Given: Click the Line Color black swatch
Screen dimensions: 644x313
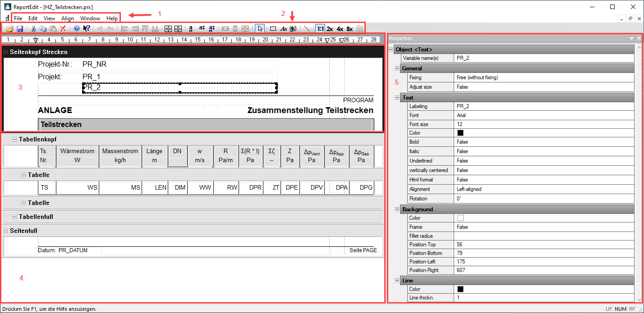Looking at the screenshot, I should click(x=460, y=289).
